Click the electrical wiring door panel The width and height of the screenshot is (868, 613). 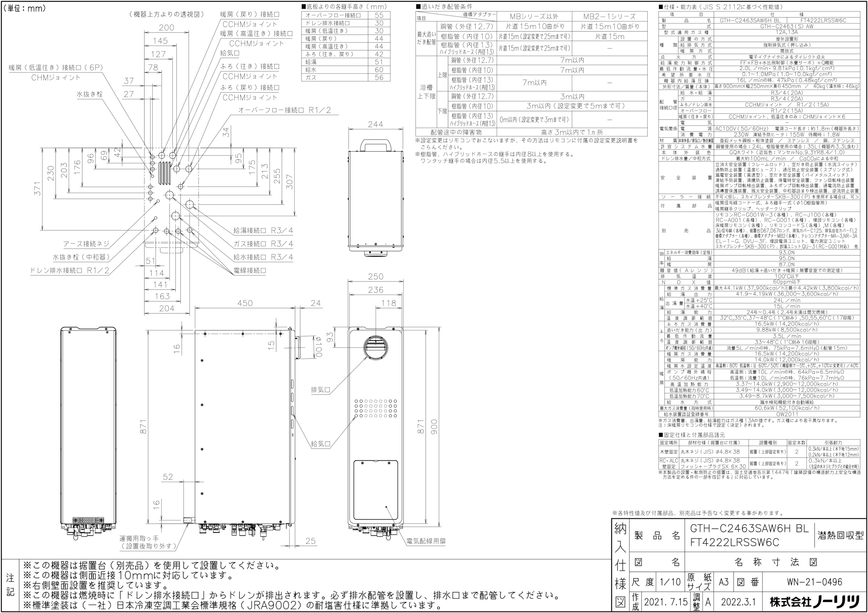pos(375,490)
